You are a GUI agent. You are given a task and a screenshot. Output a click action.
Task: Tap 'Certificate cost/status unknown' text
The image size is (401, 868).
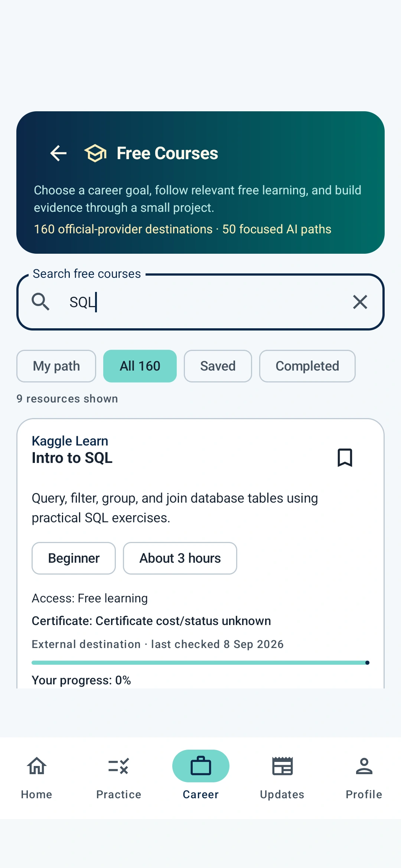(183, 621)
